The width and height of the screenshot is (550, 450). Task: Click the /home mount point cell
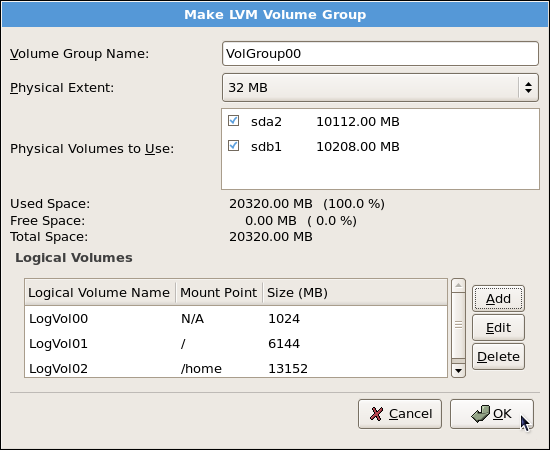pyautogui.click(x=201, y=369)
